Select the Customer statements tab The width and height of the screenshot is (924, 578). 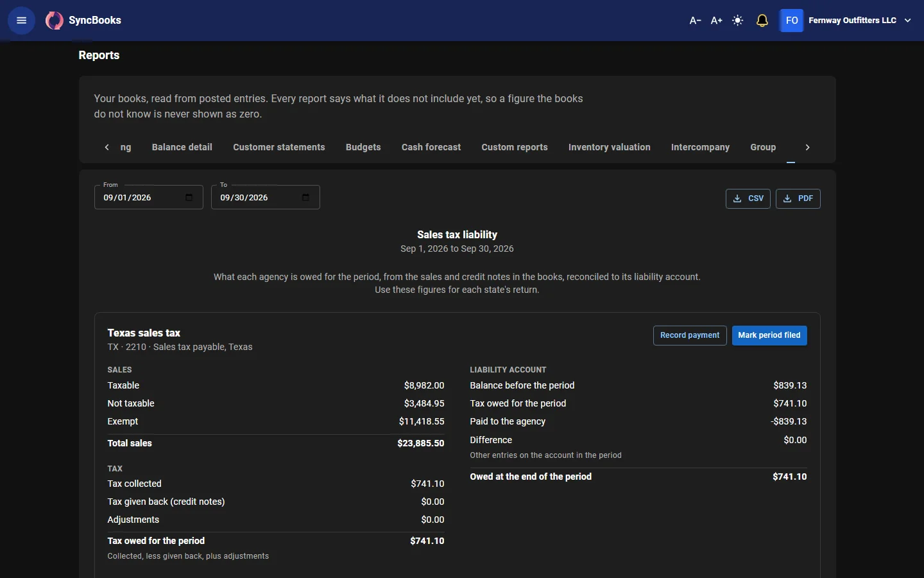(x=279, y=147)
